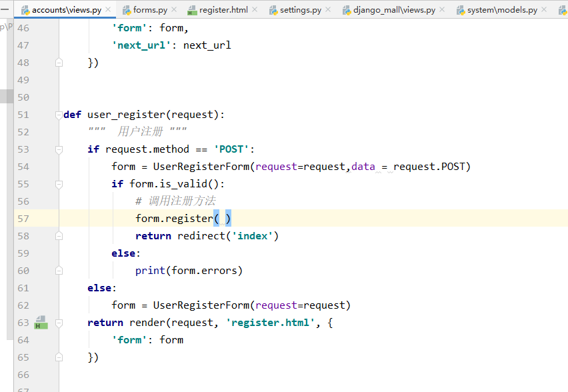This screenshot has width=568, height=392.
Task: Click the fold end marker on line 65
Action: pyautogui.click(x=59, y=357)
